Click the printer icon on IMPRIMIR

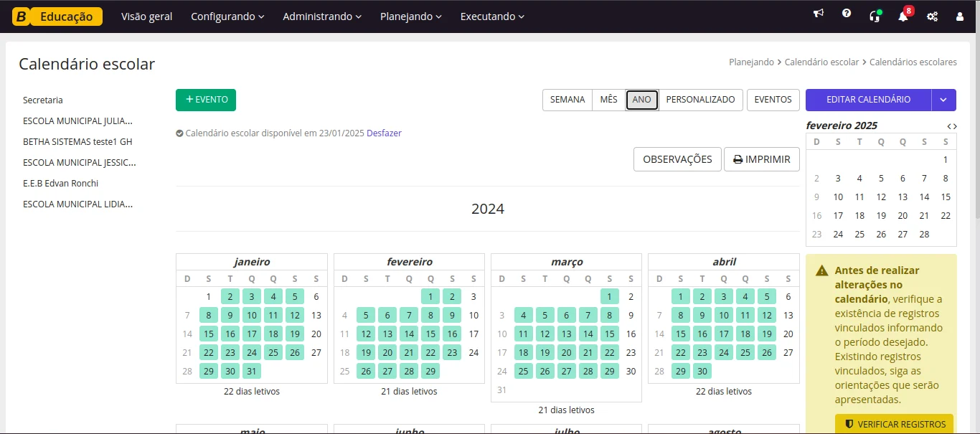[738, 160]
